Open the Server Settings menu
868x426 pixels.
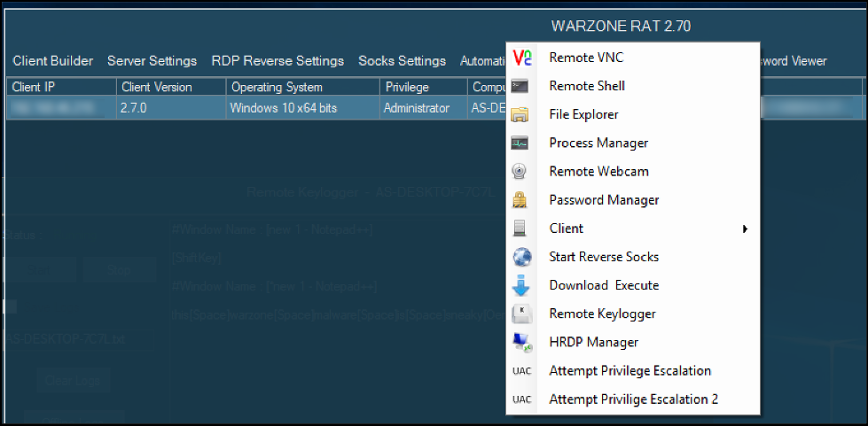point(152,61)
